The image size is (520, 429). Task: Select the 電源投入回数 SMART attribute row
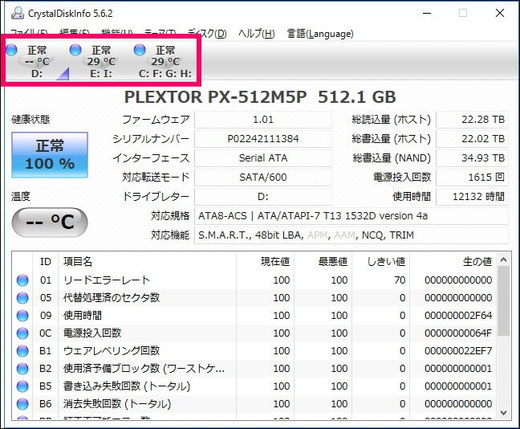coord(255,333)
